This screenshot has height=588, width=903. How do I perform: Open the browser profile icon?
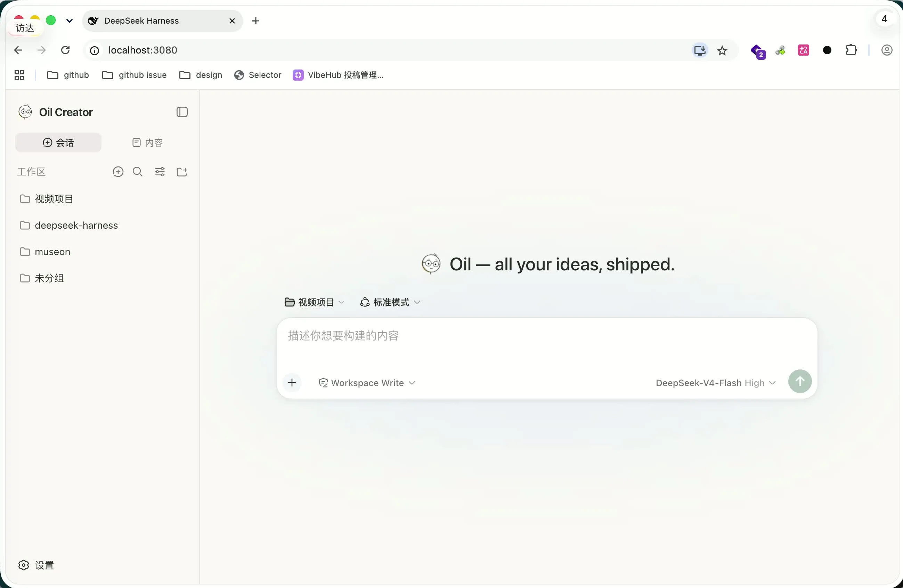click(887, 50)
